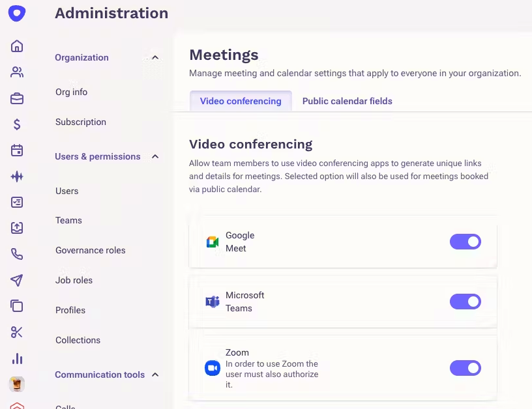Click the Google Meet logo icon
The height and width of the screenshot is (409, 532).
[213, 242]
